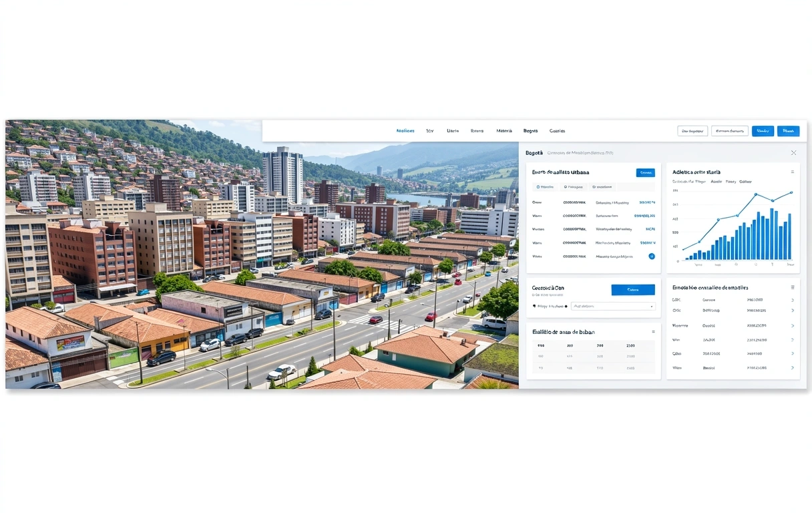Click the blue circular badge on the last listing row
Image resolution: width=812 pixels, height=513 pixels.
(652, 256)
